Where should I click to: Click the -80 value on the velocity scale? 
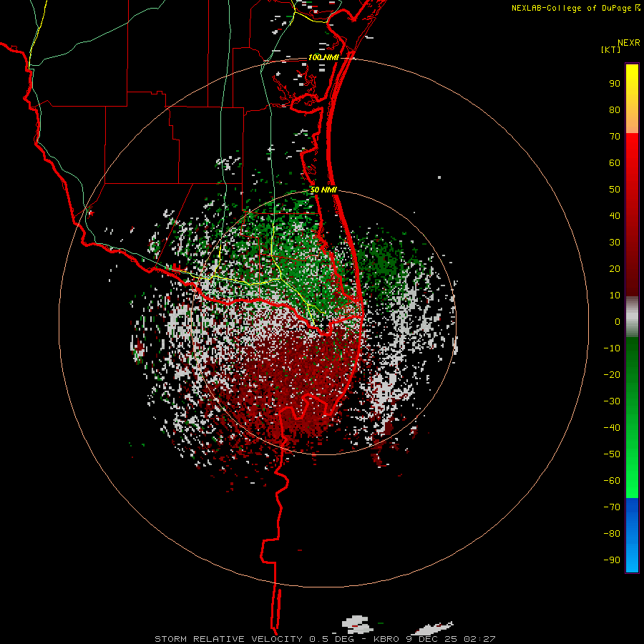(x=612, y=534)
